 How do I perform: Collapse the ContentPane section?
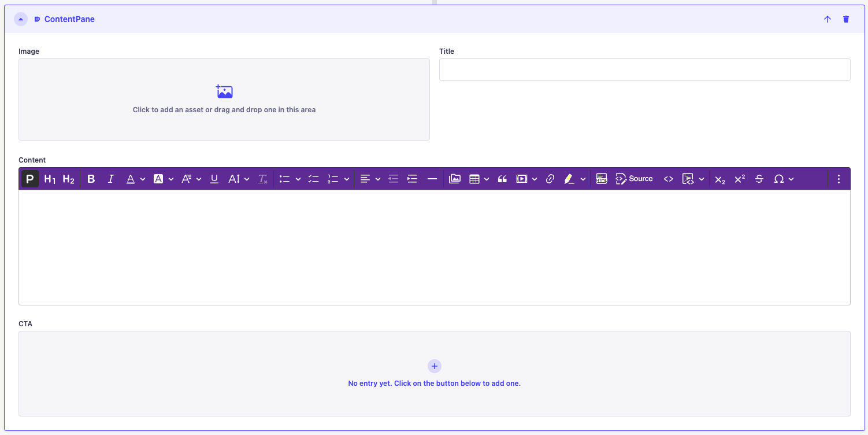pyautogui.click(x=21, y=19)
